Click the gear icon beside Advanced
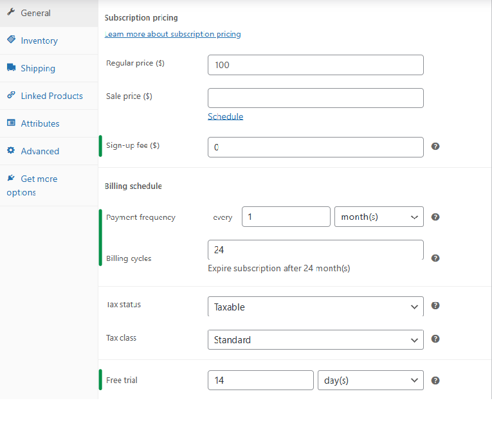 click(11, 150)
